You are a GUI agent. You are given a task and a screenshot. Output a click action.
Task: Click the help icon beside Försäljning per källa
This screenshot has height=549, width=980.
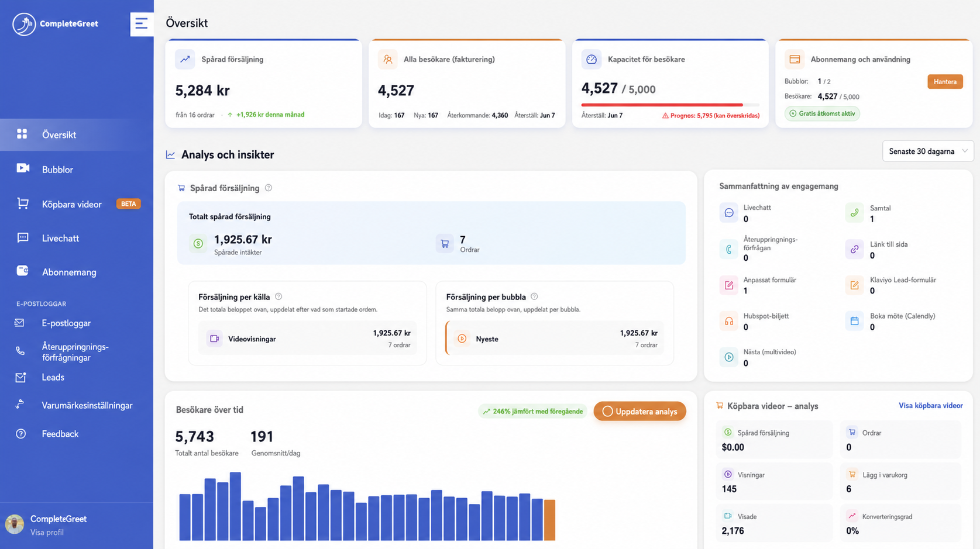278,296
